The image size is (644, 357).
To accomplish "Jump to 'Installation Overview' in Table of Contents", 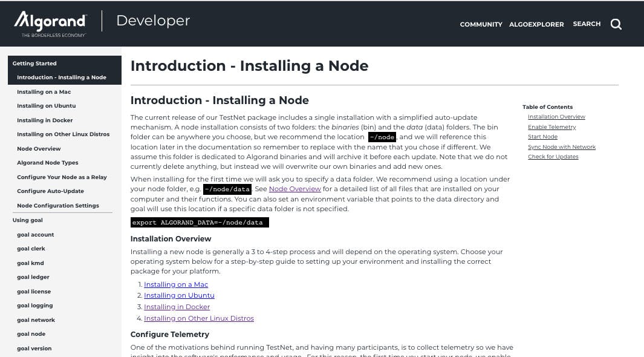I will tap(556, 117).
